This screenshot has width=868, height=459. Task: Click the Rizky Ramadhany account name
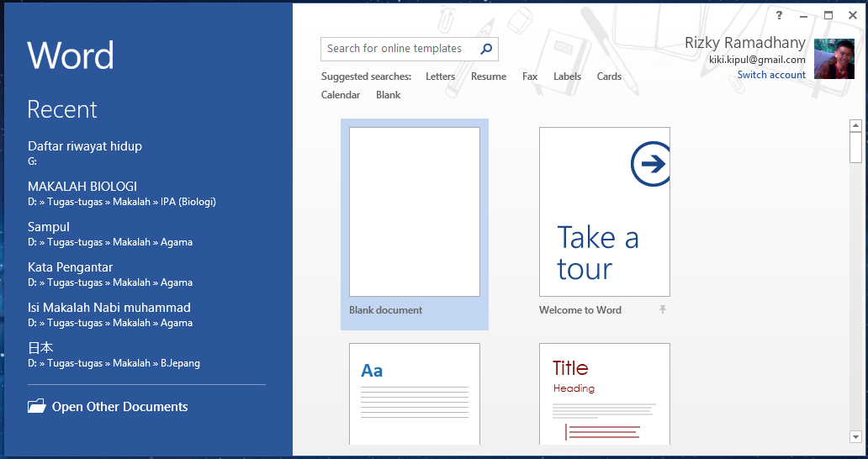[745, 43]
